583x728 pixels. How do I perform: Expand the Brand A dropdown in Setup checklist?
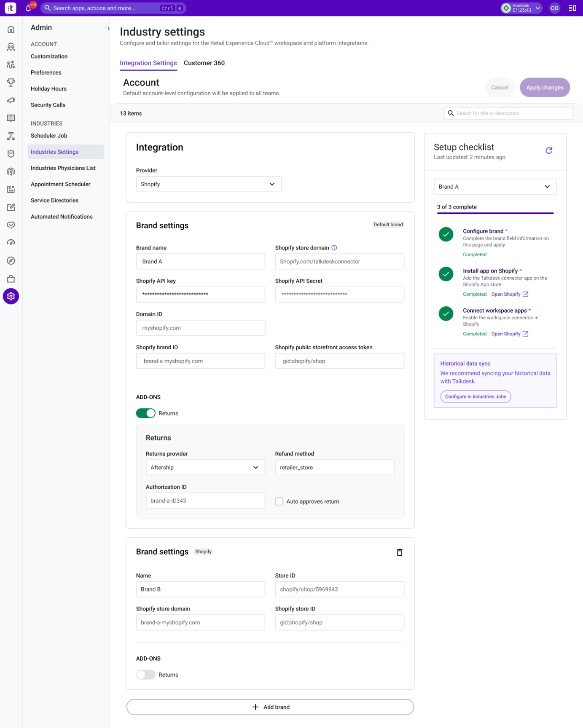(495, 187)
